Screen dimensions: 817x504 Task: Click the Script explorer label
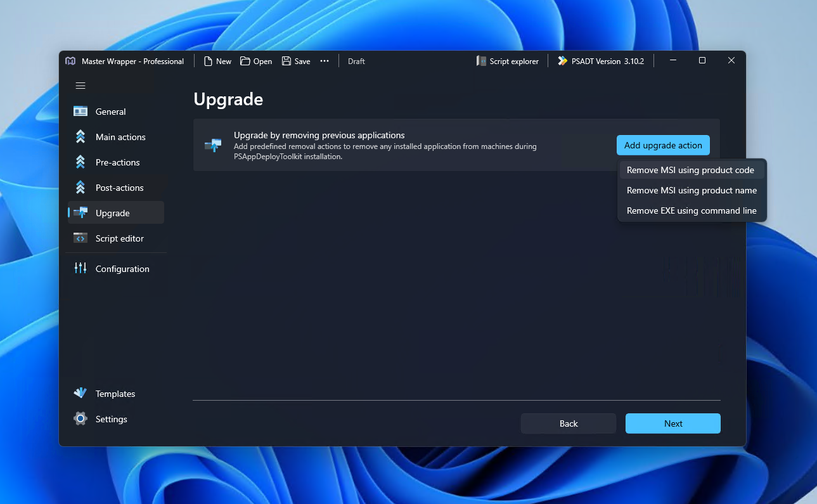pos(514,61)
